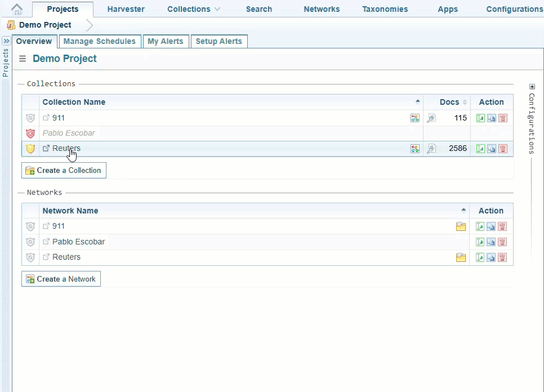Toggle the grey shield on the 911 network

point(30,226)
